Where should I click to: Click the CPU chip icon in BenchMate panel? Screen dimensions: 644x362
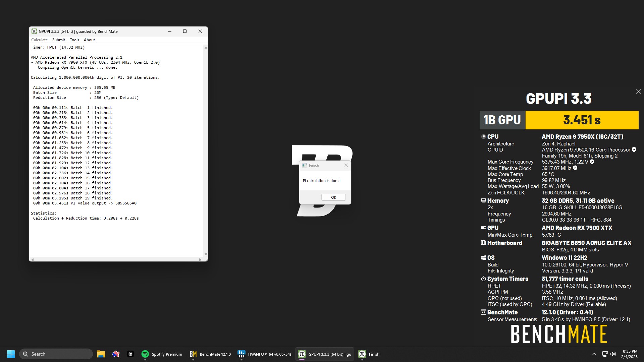[x=483, y=136]
